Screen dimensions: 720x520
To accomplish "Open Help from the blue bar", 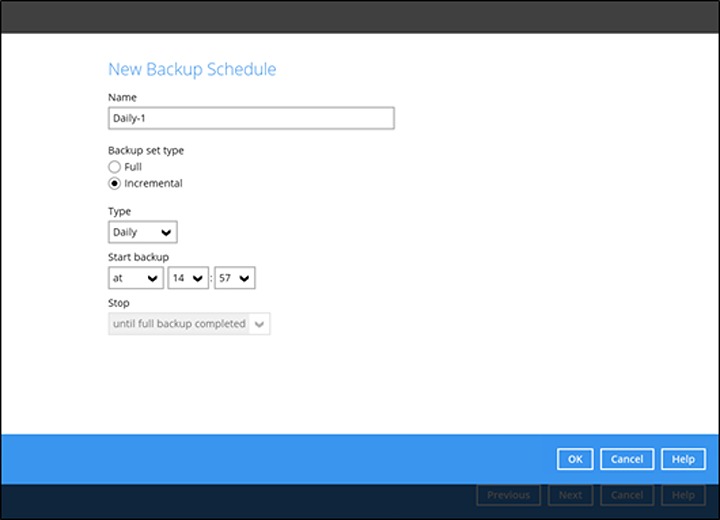I will tap(683, 459).
